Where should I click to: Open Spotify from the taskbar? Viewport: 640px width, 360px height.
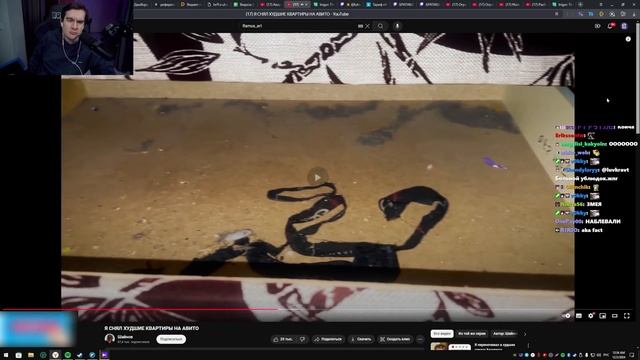point(67,355)
